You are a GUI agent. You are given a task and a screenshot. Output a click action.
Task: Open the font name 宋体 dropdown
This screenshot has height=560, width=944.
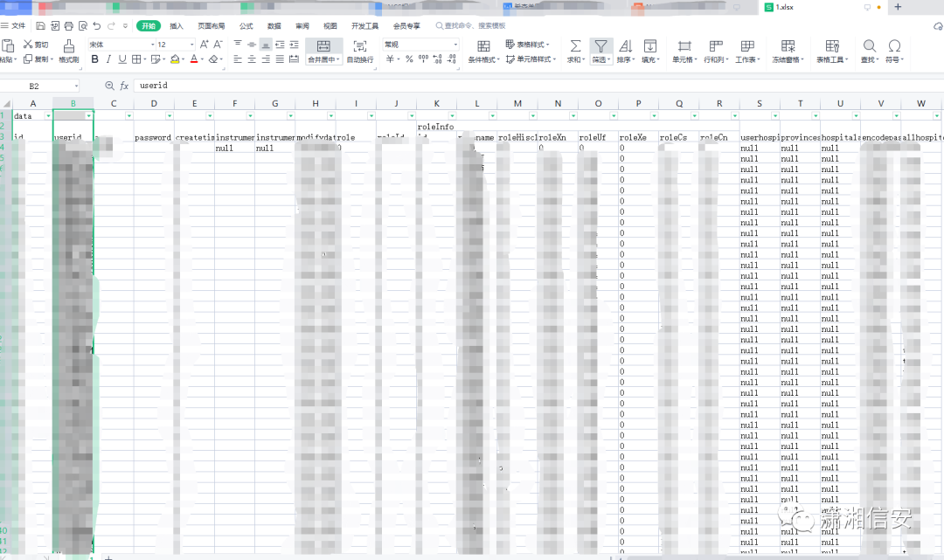tap(152, 45)
